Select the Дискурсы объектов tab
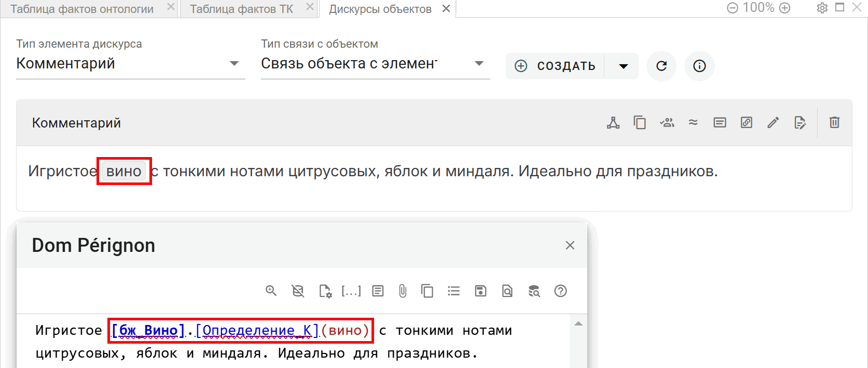Viewport: 868px width, 368px height. coord(380,9)
